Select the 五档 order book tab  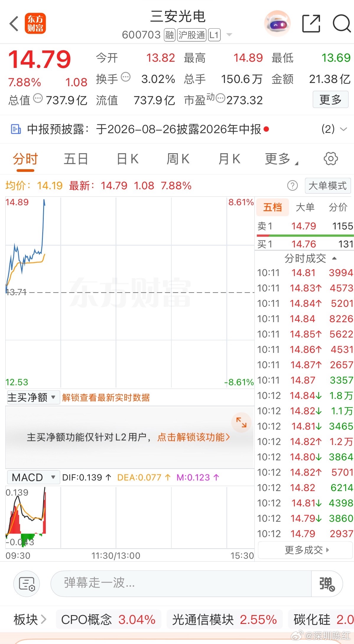coord(272,207)
